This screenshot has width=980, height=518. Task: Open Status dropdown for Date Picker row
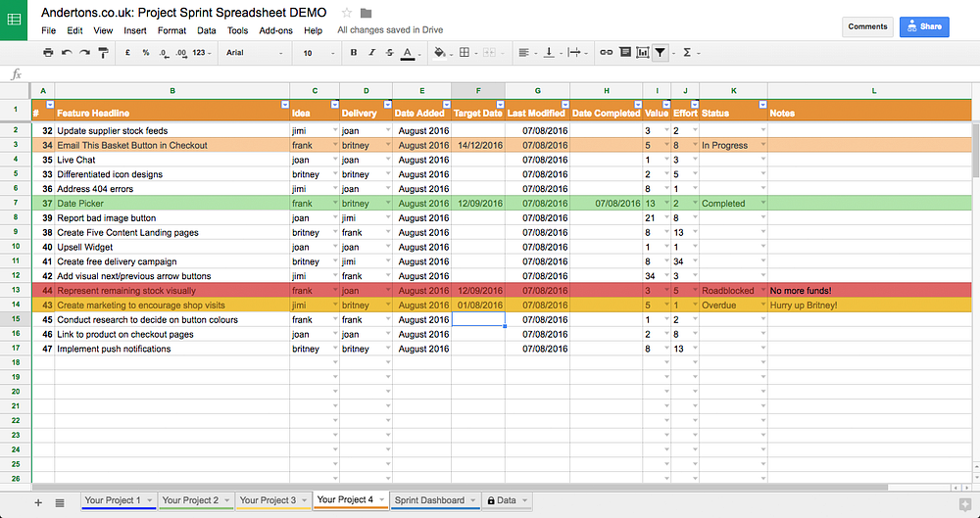[763, 203]
